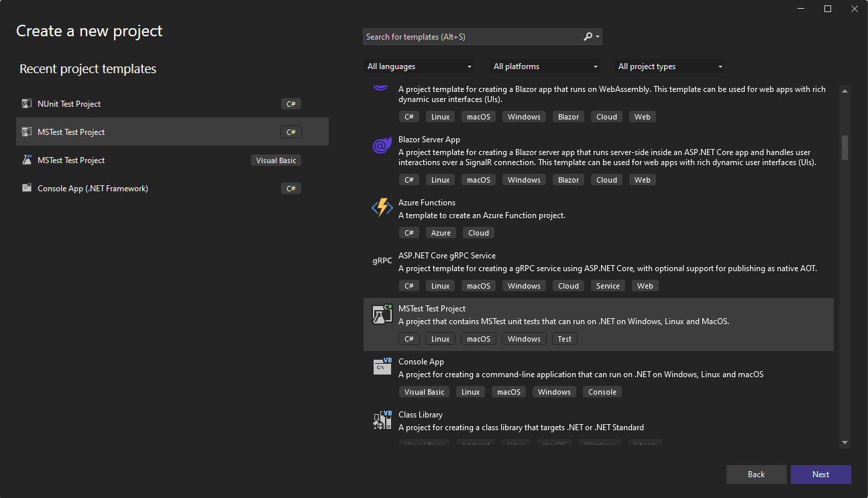Open the All project types dropdown
The image size is (868, 498).
pos(670,66)
